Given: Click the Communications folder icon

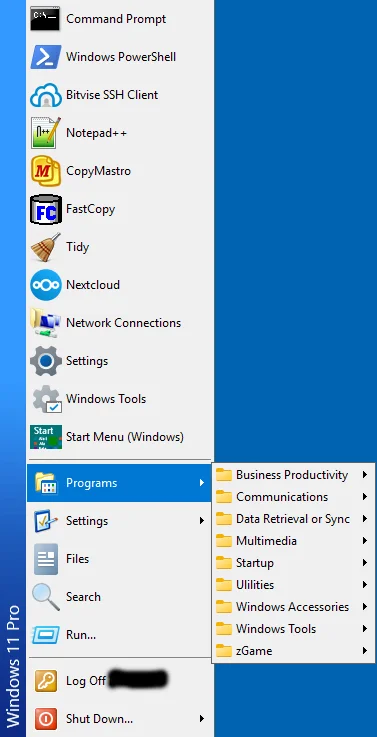Looking at the screenshot, I should tap(224, 497).
